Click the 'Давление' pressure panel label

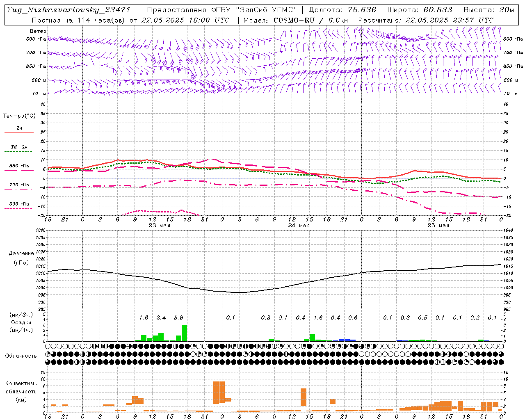click(21, 253)
